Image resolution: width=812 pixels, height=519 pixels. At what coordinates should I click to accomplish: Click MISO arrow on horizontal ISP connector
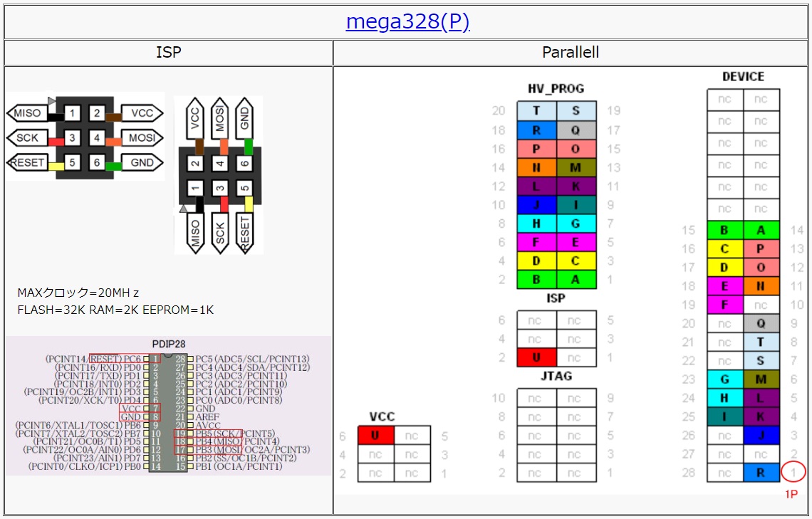[25, 113]
